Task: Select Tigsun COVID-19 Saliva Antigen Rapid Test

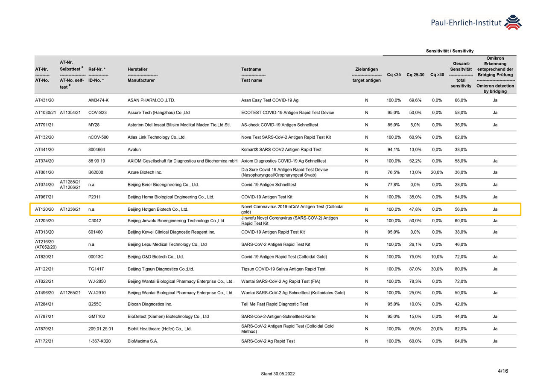Action: [283, 269]
